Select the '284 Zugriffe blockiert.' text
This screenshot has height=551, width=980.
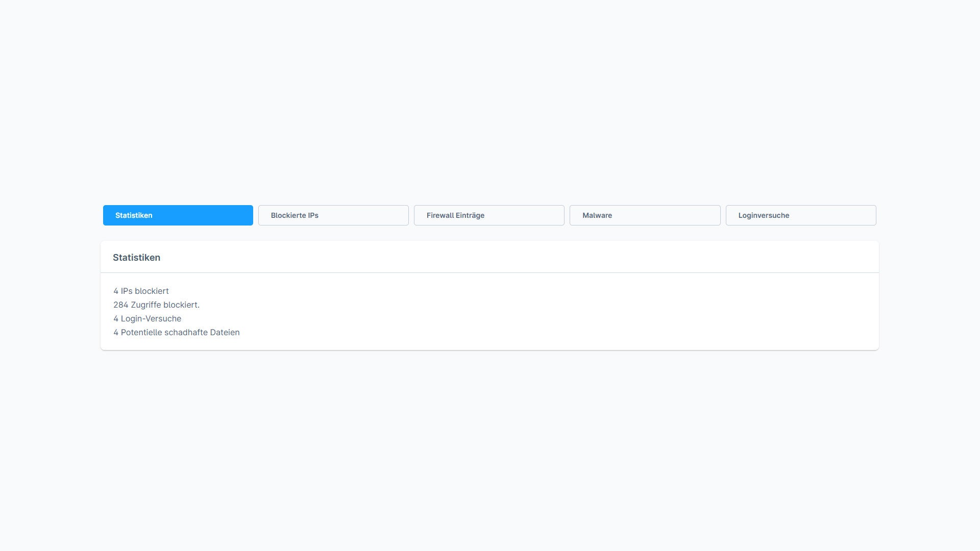[156, 305]
